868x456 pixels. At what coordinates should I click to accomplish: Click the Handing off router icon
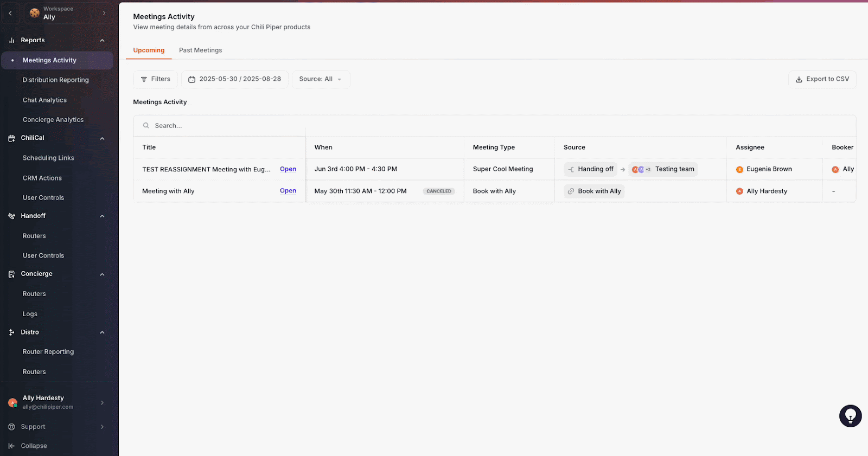click(571, 169)
